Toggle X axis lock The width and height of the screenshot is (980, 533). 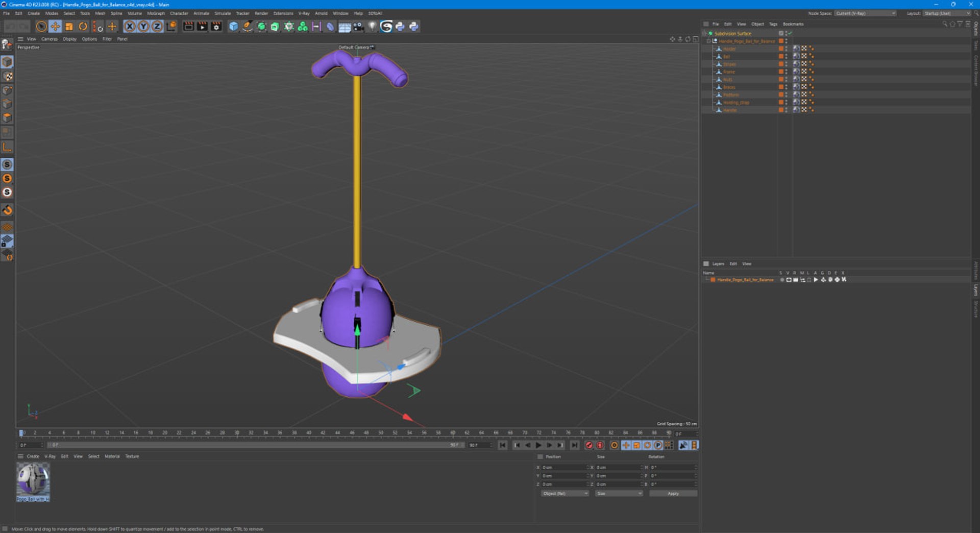[x=130, y=27]
